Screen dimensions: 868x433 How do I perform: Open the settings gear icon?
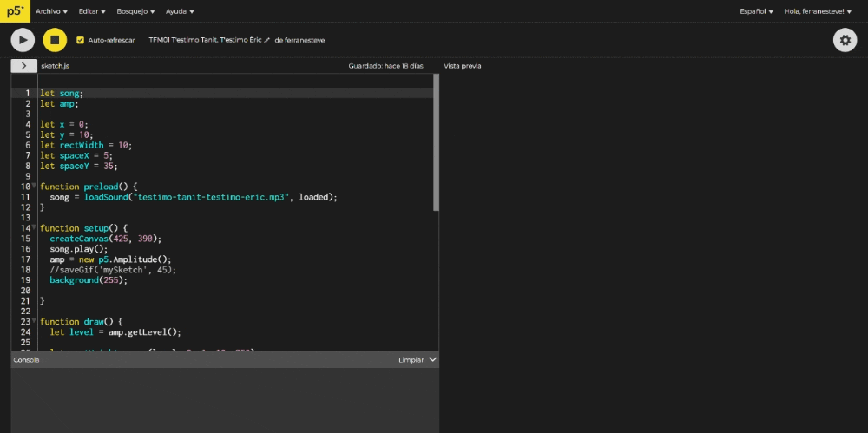[x=845, y=40]
